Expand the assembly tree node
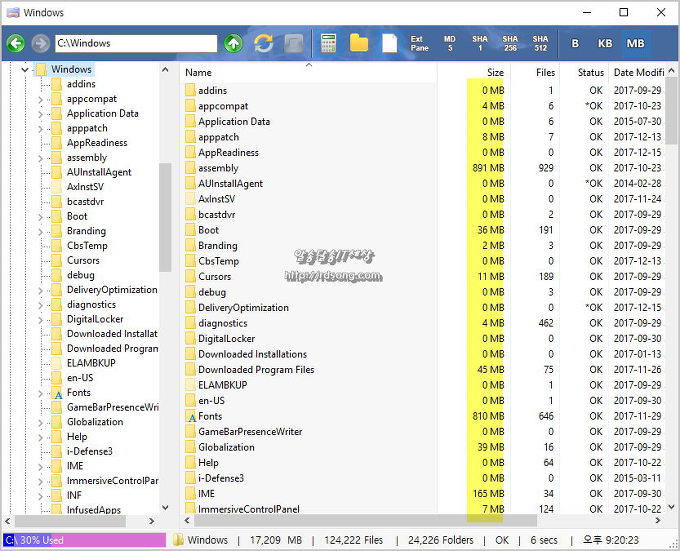The height and width of the screenshot is (551, 680). click(40, 158)
